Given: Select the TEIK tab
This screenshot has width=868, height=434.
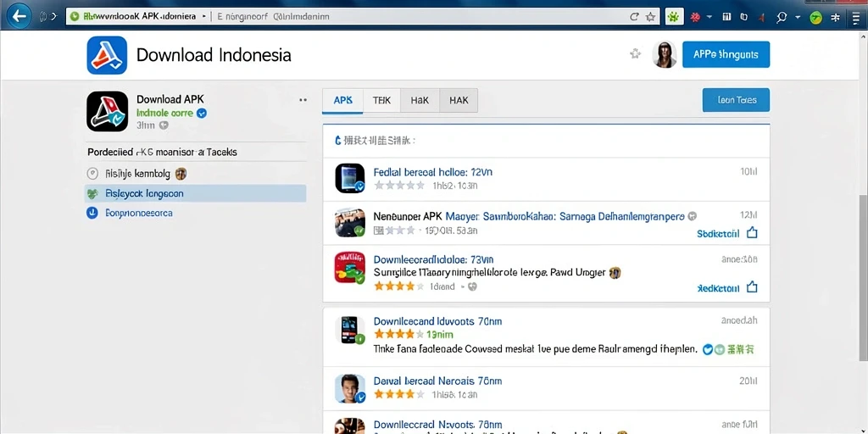Looking at the screenshot, I should tap(381, 101).
